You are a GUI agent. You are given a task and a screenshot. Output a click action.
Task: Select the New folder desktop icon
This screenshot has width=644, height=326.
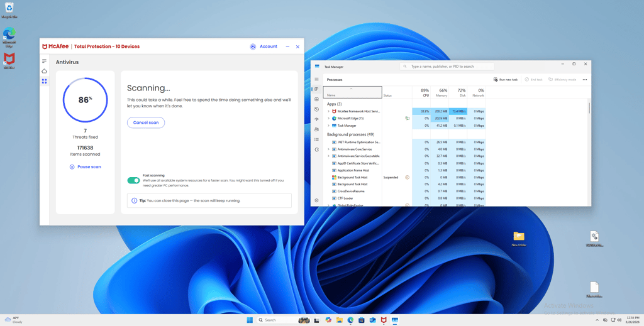pos(519,239)
